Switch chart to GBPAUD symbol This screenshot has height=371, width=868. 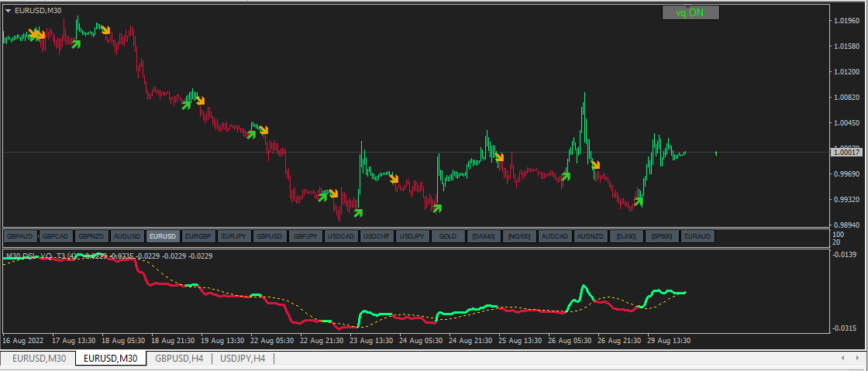pyautogui.click(x=20, y=237)
